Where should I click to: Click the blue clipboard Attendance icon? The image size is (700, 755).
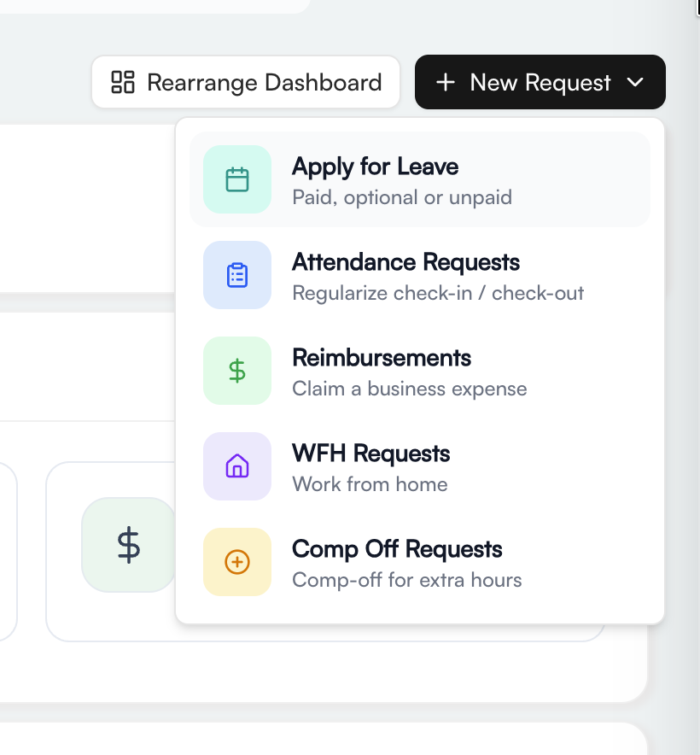(x=237, y=275)
